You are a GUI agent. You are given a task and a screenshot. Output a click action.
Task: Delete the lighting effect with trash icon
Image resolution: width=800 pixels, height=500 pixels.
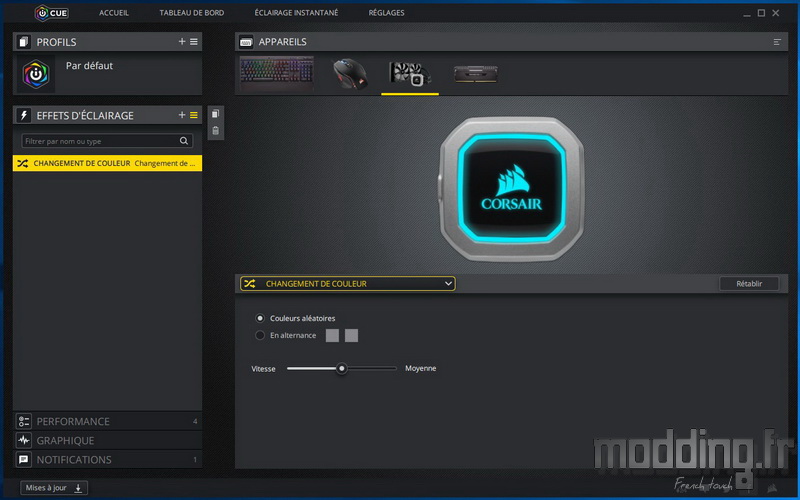point(215,131)
